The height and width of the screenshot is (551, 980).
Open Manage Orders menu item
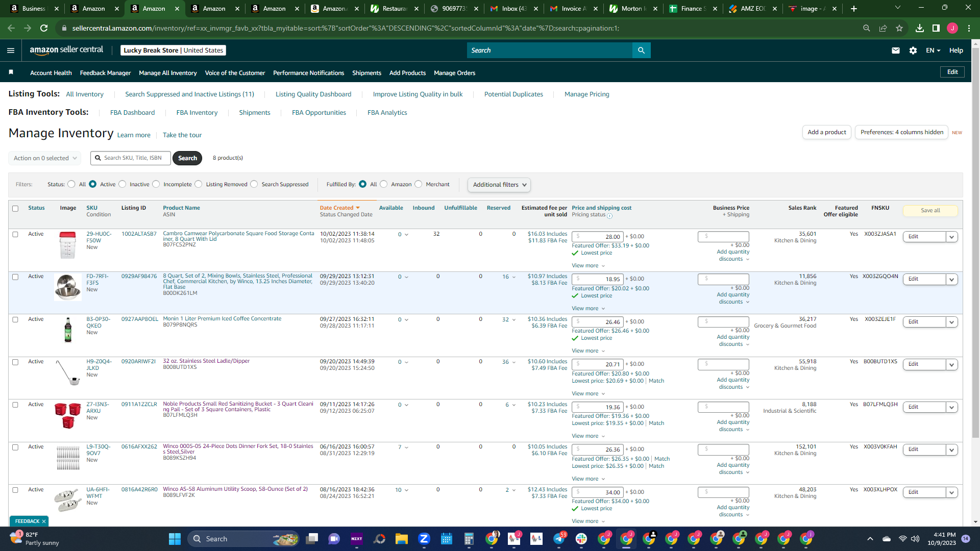454,73
